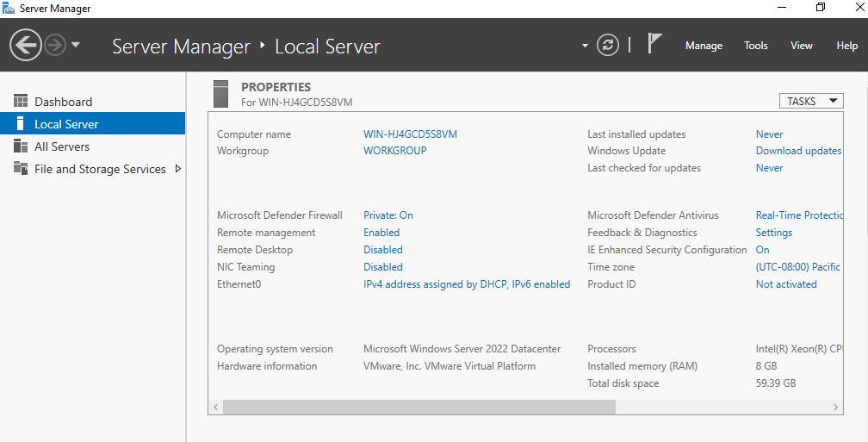868x442 pixels.
Task: Click the 8 GB installed memory value
Action: point(766,366)
